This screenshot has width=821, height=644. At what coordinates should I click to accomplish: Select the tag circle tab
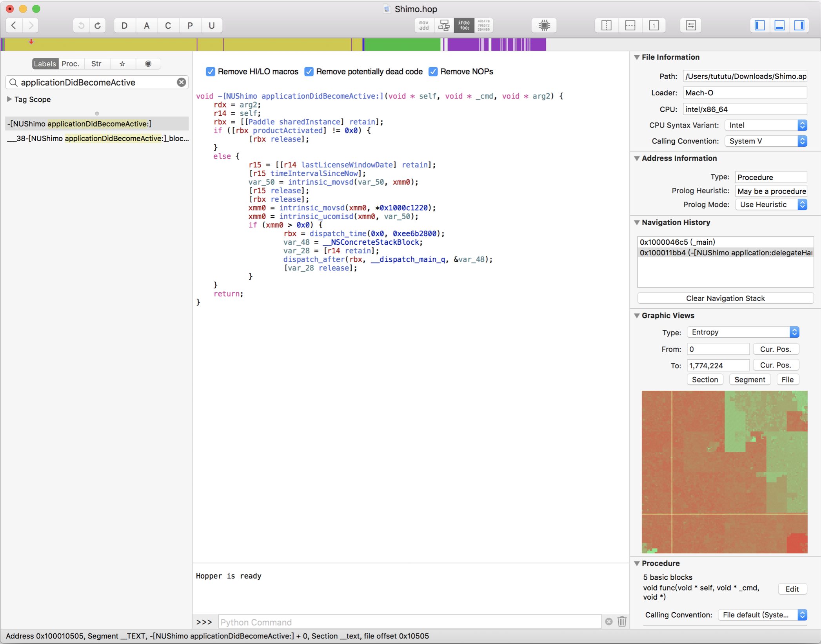148,64
